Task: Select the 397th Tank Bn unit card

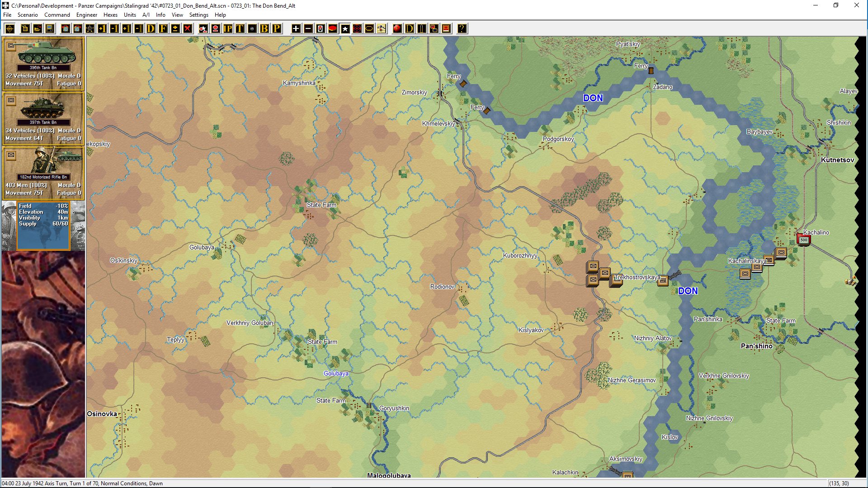Action: click(x=43, y=118)
